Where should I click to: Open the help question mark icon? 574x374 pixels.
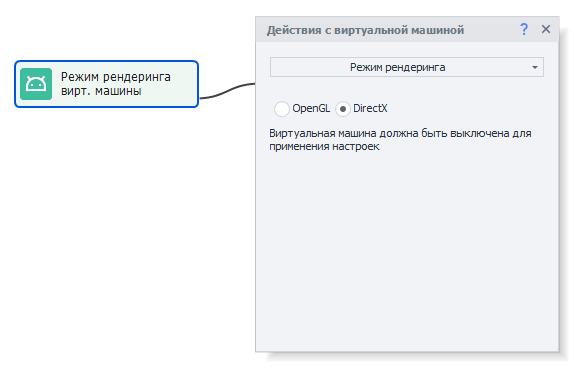pyautogui.click(x=524, y=29)
